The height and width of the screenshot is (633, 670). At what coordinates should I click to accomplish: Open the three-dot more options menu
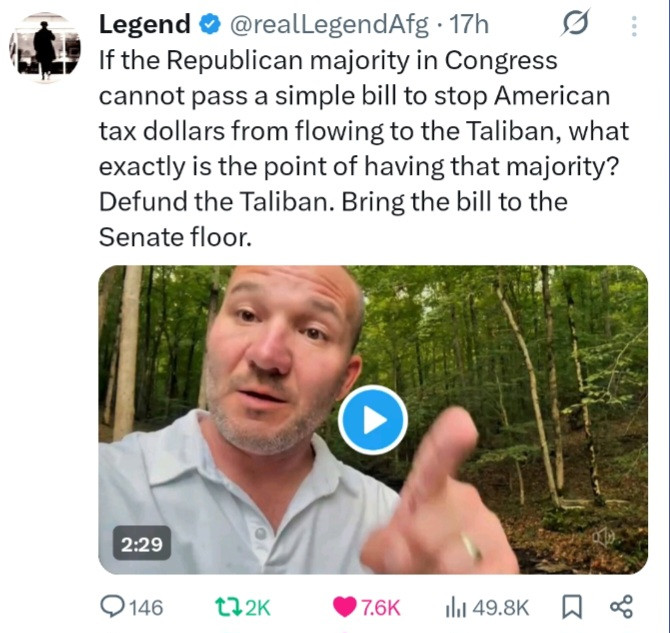click(634, 26)
